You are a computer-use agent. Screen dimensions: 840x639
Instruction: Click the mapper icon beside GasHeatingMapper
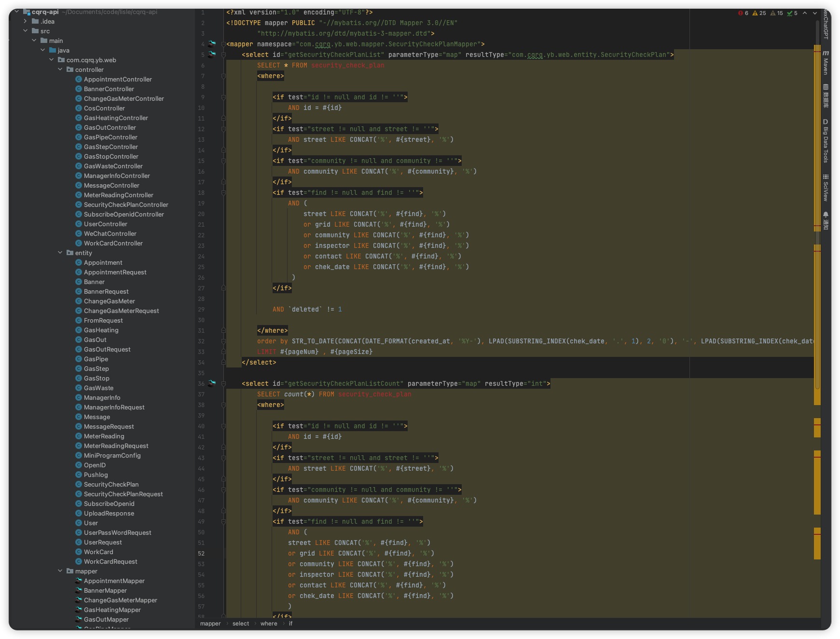[79, 610]
